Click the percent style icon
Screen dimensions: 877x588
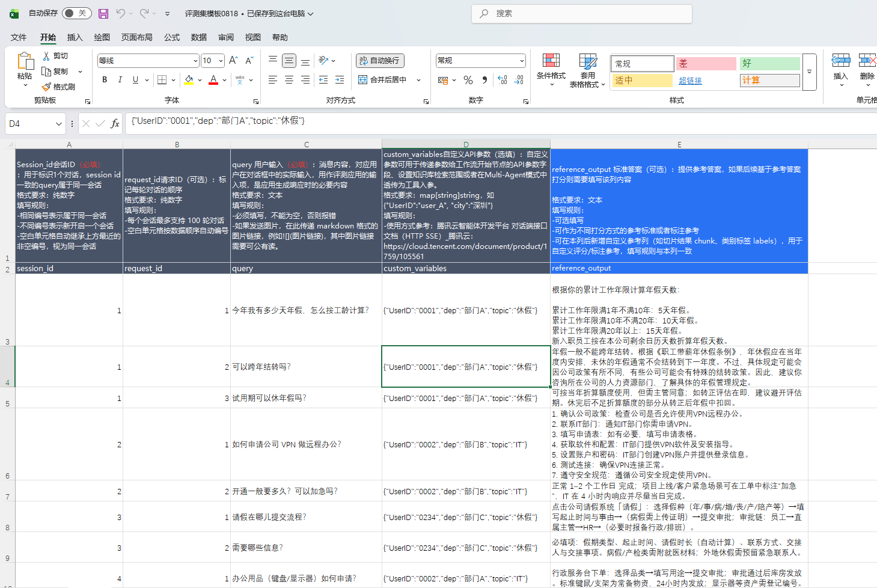click(468, 80)
